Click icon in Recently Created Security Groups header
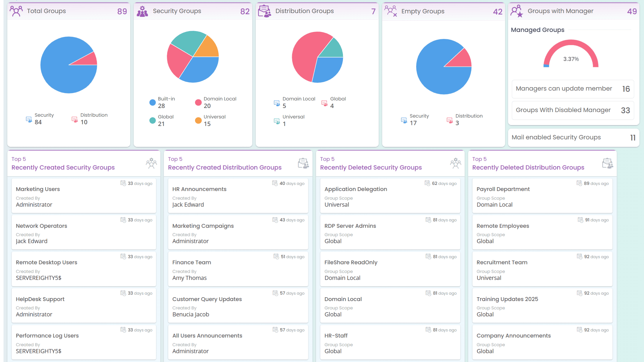 pos(151,163)
